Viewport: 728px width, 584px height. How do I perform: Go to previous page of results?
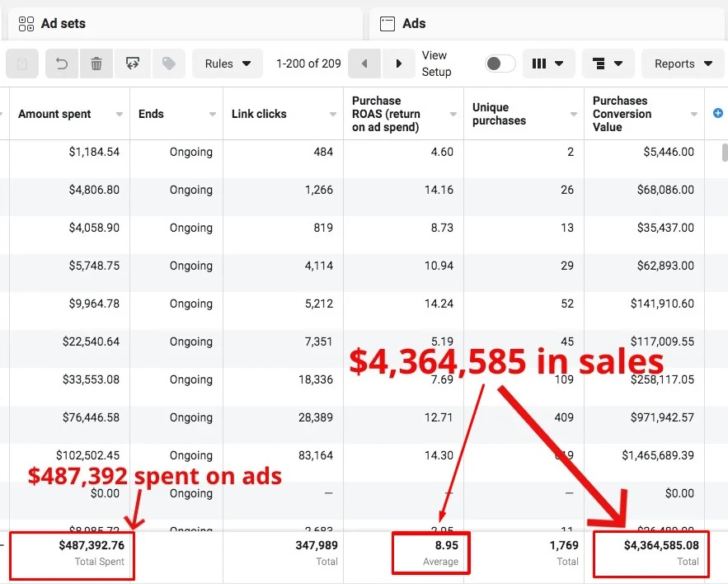(x=364, y=64)
